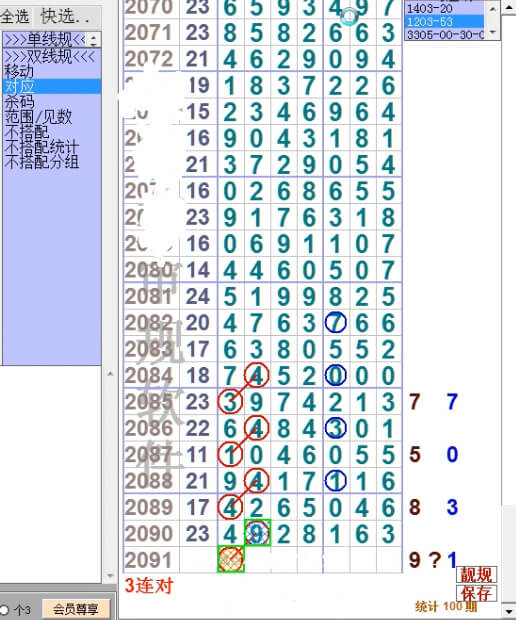
Task: Toggle the 个3 radio button
Action: [x=5, y=610]
